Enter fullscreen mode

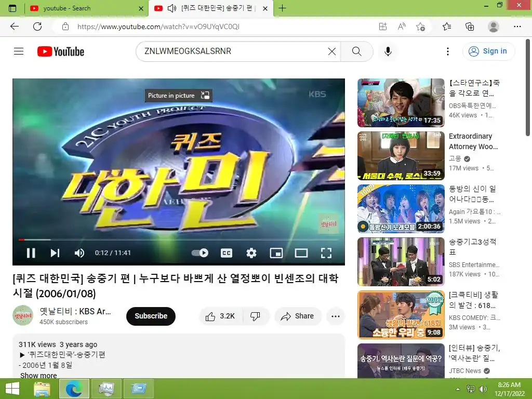tap(326, 253)
